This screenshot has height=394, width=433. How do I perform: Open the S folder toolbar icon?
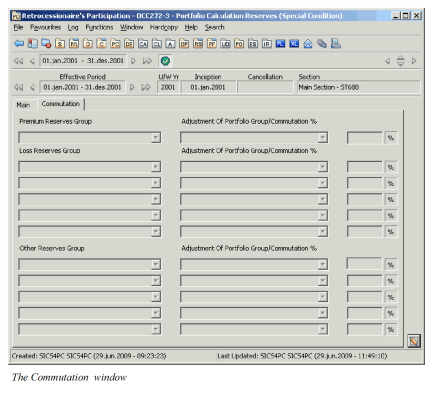tap(60, 44)
